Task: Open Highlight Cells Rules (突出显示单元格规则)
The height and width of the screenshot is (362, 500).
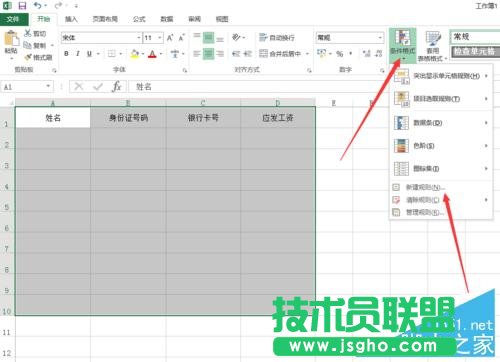Action: click(x=441, y=76)
